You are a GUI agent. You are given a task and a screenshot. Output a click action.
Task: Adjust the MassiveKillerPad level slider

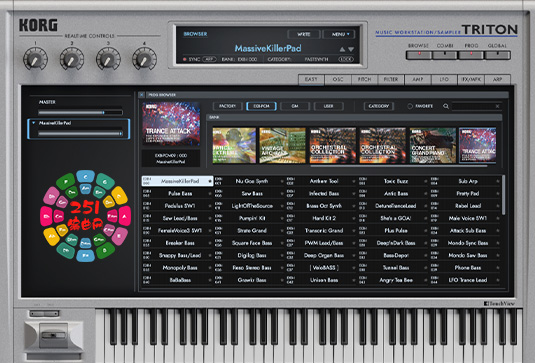(x=80, y=134)
